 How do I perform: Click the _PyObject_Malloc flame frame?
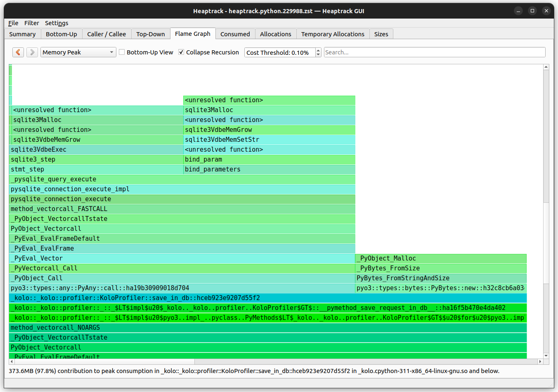(441, 258)
